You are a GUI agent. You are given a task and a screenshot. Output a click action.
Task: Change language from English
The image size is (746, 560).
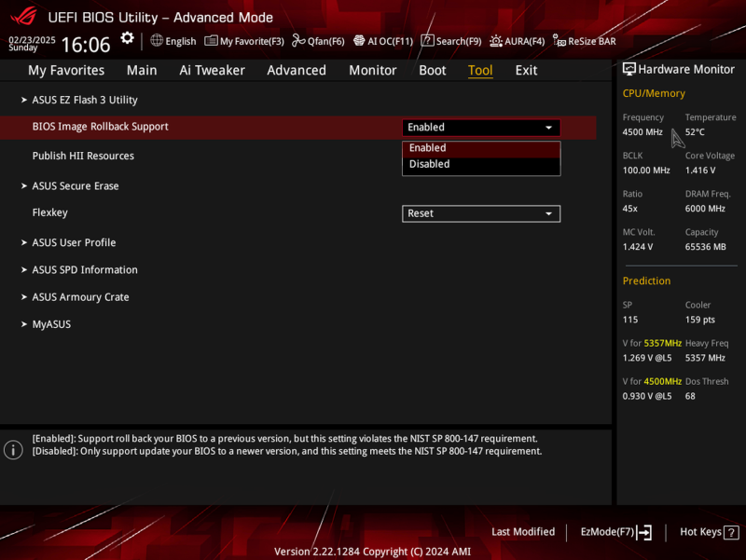pyautogui.click(x=173, y=41)
